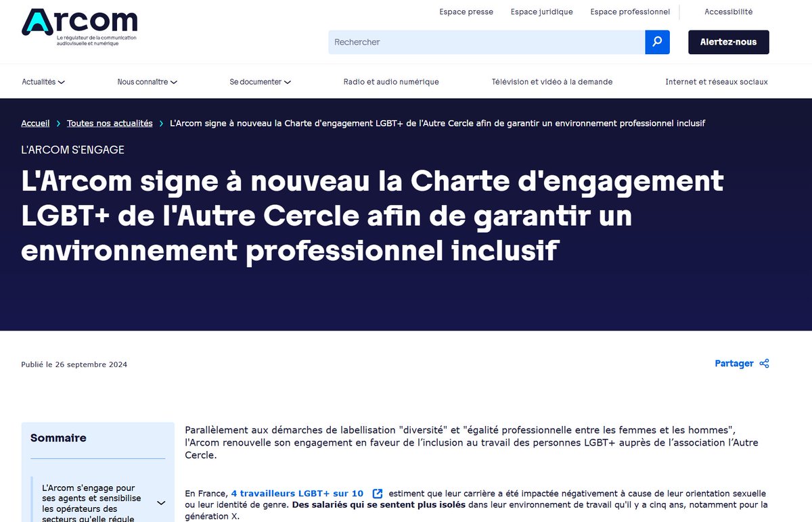Expand the Se documenter dropdown
This screenshot has height=522, width=812.
[x=259, y=81]
